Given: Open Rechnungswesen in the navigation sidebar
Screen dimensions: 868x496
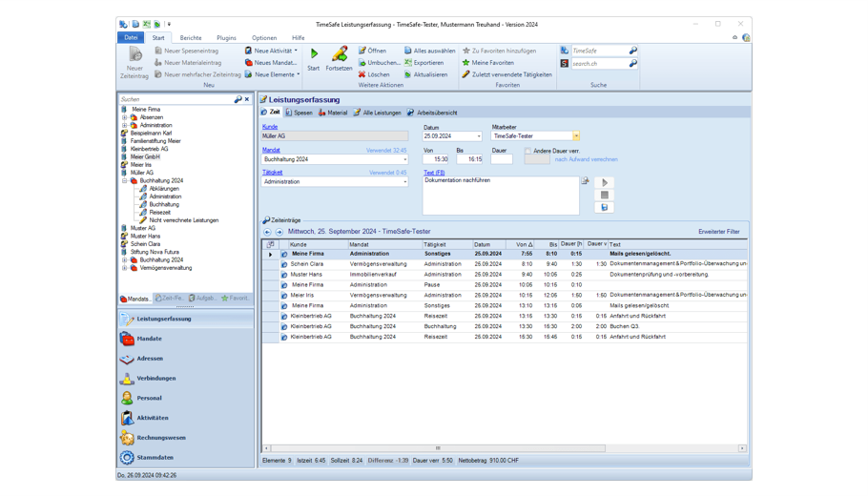Looking at the screenshot, I should (160, 438).
